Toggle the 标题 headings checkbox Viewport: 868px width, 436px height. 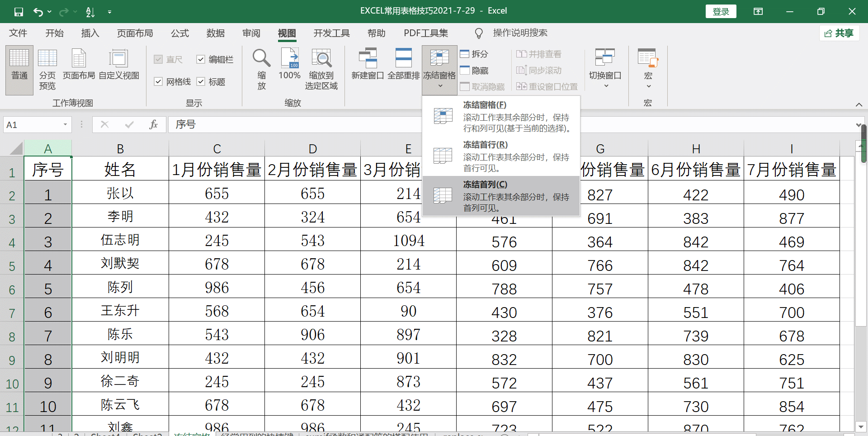pyautogui.click(x=201, y=81)
